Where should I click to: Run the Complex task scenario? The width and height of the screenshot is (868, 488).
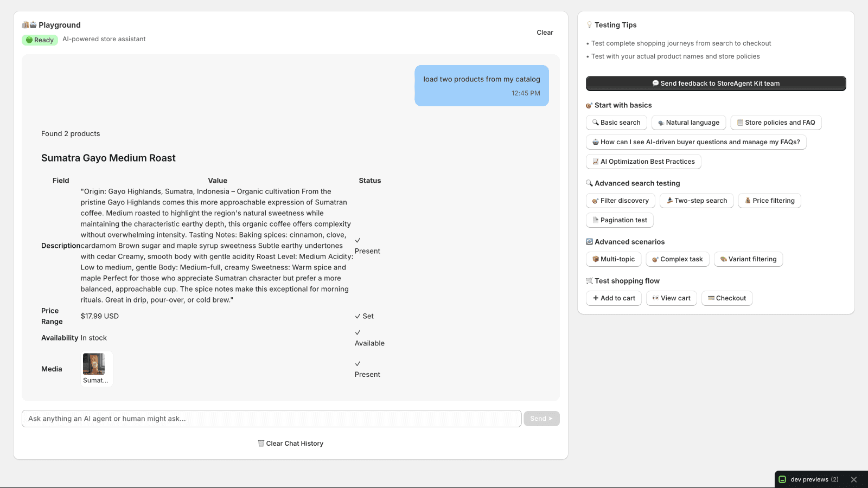(678, 259)
